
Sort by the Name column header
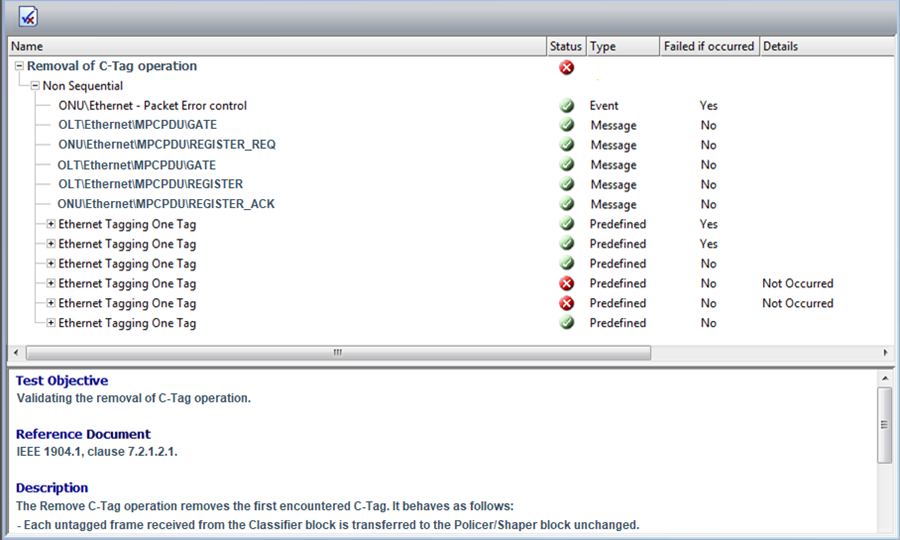coord(275,46)
